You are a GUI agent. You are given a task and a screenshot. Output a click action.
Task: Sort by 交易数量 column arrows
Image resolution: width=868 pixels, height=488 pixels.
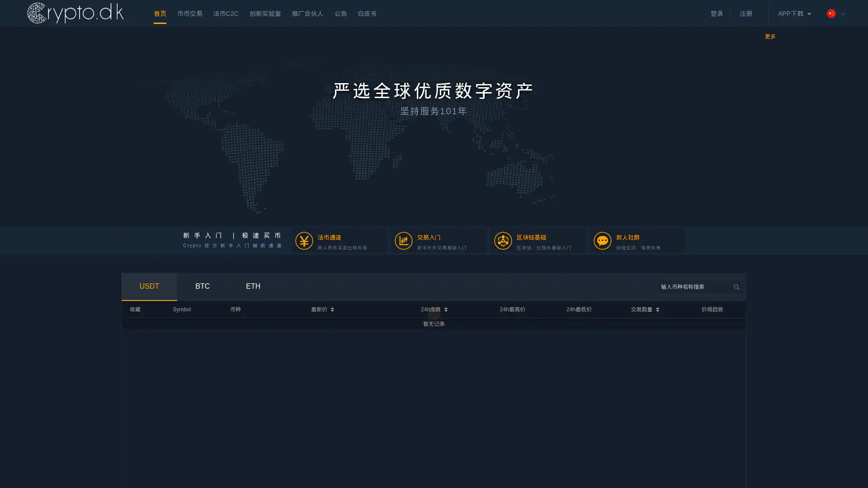[657, 310]
